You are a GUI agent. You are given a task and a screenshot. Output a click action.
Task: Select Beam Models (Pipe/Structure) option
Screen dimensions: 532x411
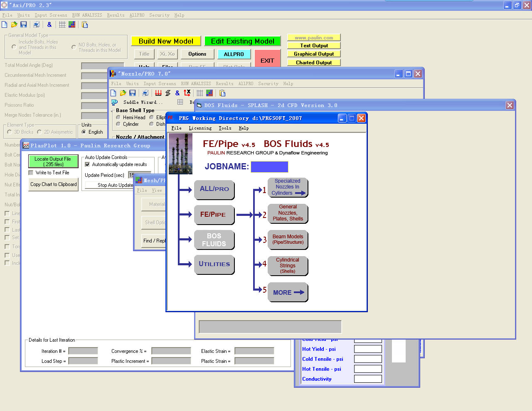click(x=288, y=240)
